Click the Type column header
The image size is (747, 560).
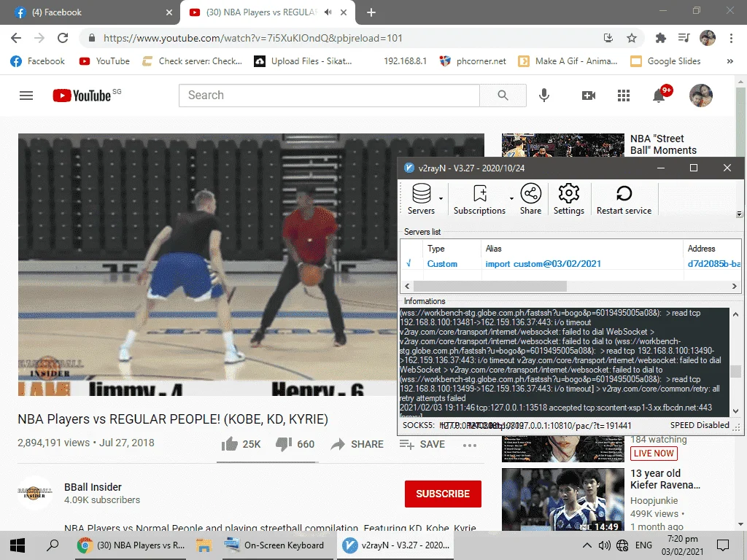pos(436,249)
